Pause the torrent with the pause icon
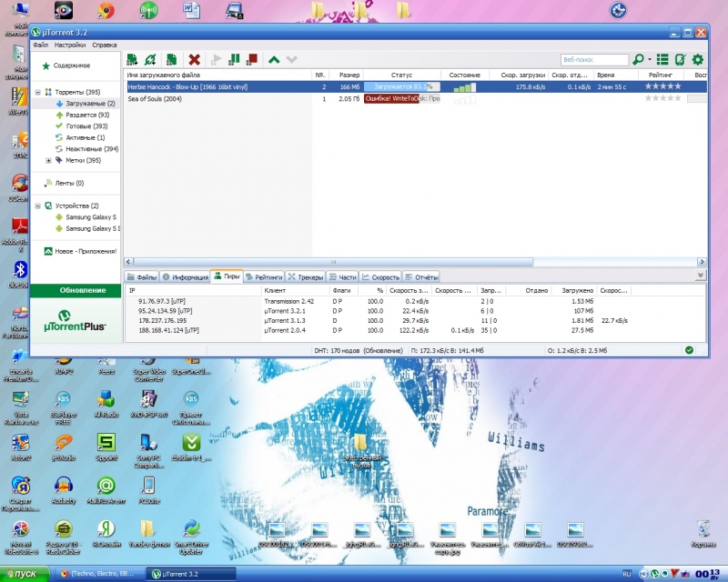The width and height of the screenshot is (728, 582). point(234,60)
